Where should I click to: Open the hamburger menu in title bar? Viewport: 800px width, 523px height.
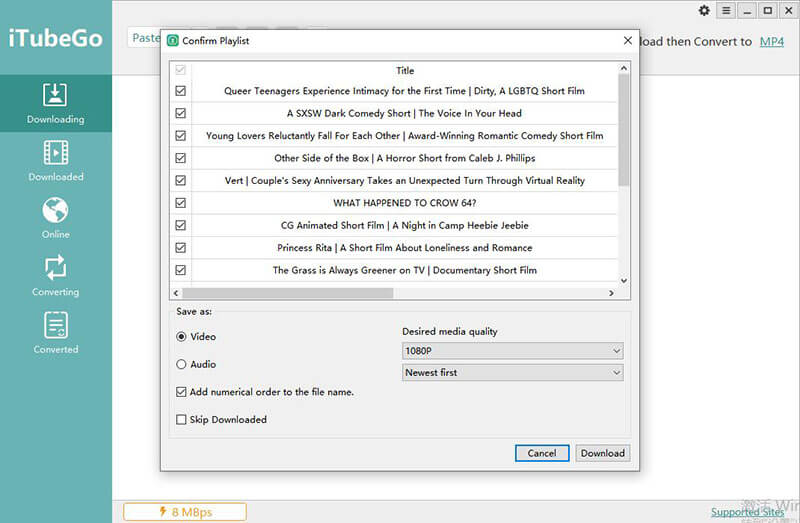(726, 10)
